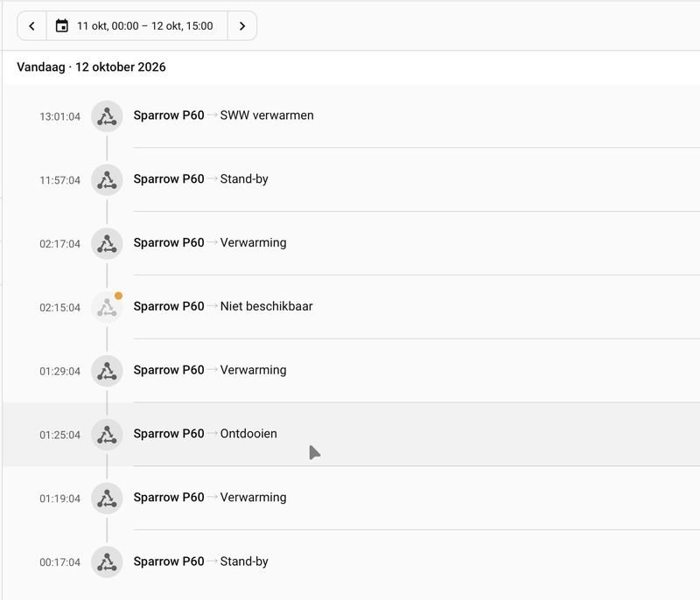Select the 'SWW verwarmen' state text
700x600 pixels.
click(x=267, y=115)
